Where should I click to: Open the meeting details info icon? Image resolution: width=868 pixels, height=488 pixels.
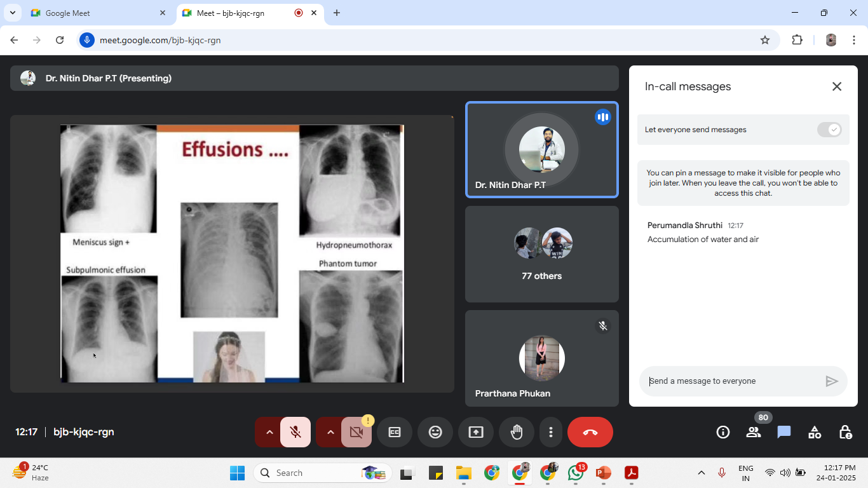(723, 432)
